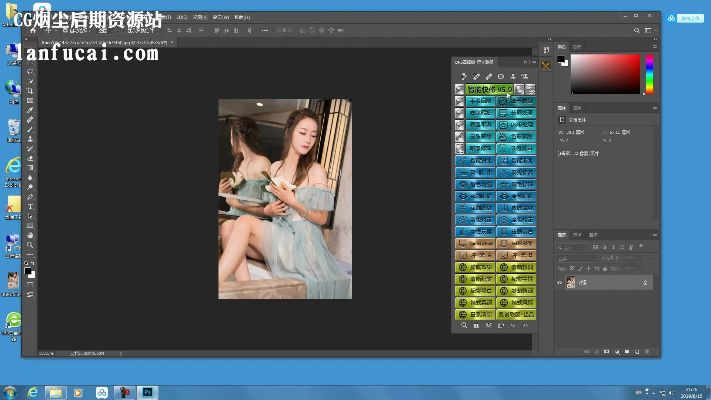Open the Layers panel options menu
The image size is (711, 400).
[653, 235]
